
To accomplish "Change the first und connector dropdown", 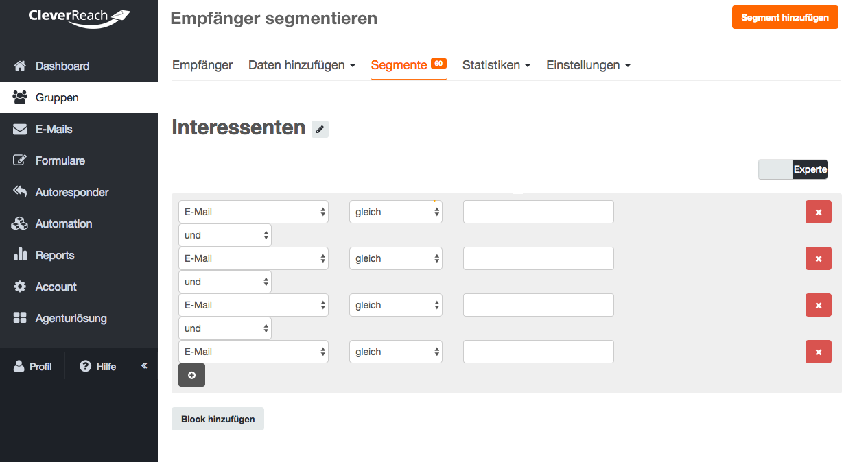I will (x=225, y=235).
